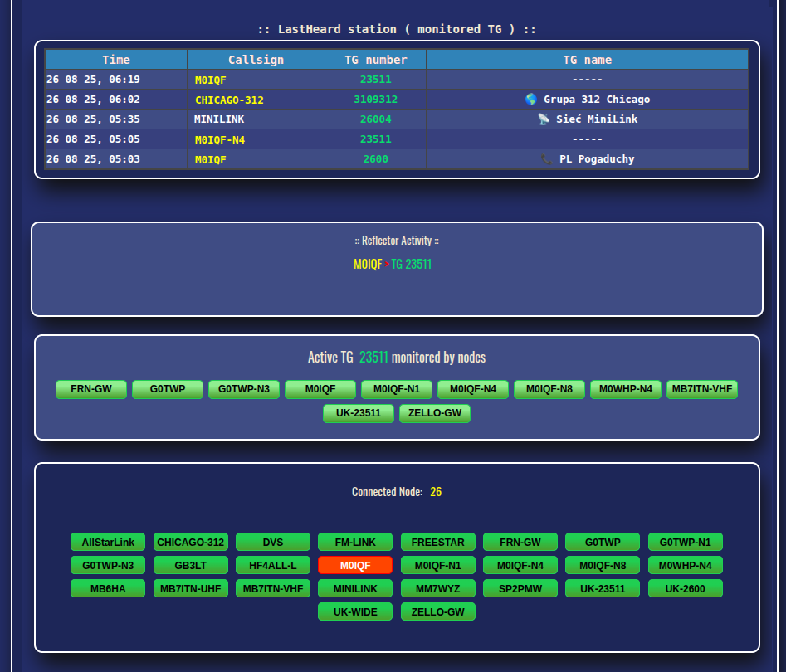
Task: Select the GB3LT node button
Action: 191,566
